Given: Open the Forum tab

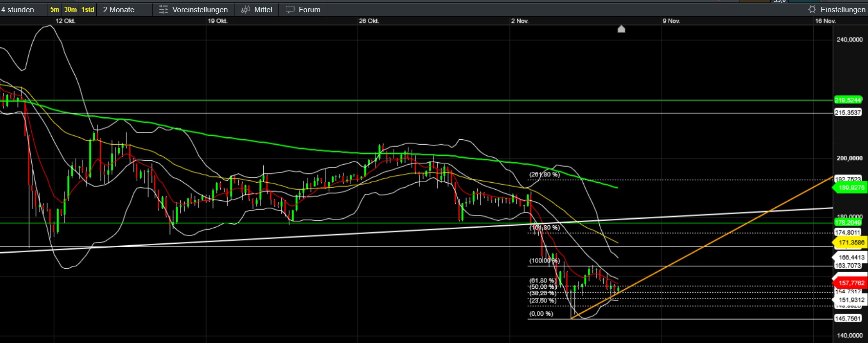Looking at the screenshot, I should (x=309, y=9).
